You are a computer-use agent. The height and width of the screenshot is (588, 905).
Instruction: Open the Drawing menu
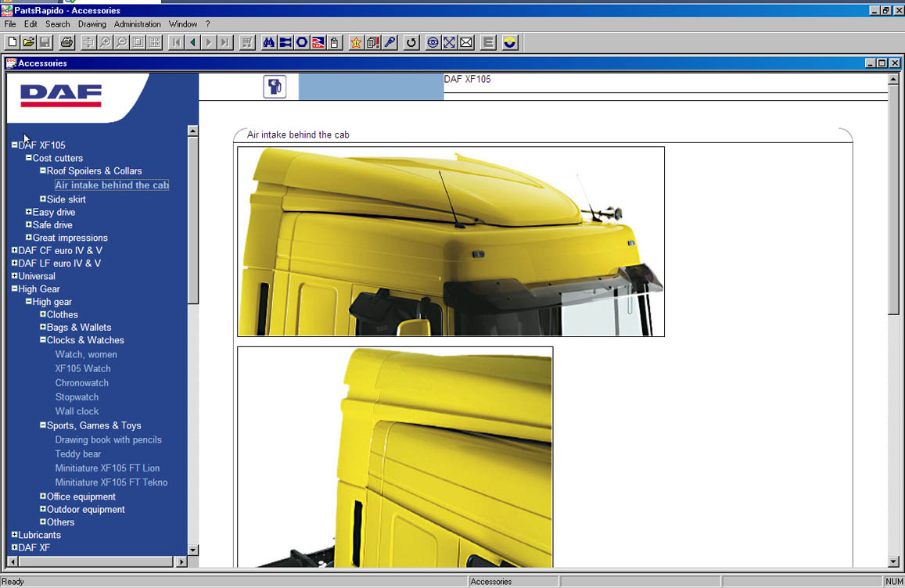click(x=92, y=24)
